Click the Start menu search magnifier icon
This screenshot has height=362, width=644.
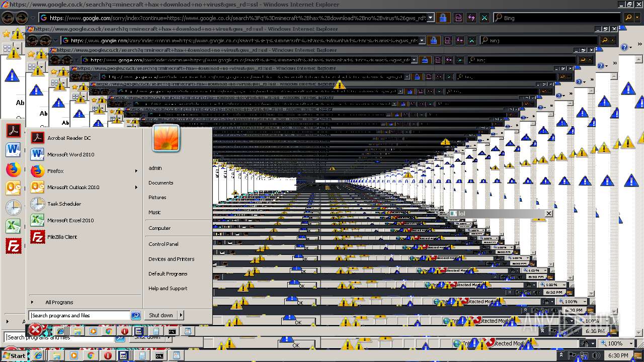[135, 316]
